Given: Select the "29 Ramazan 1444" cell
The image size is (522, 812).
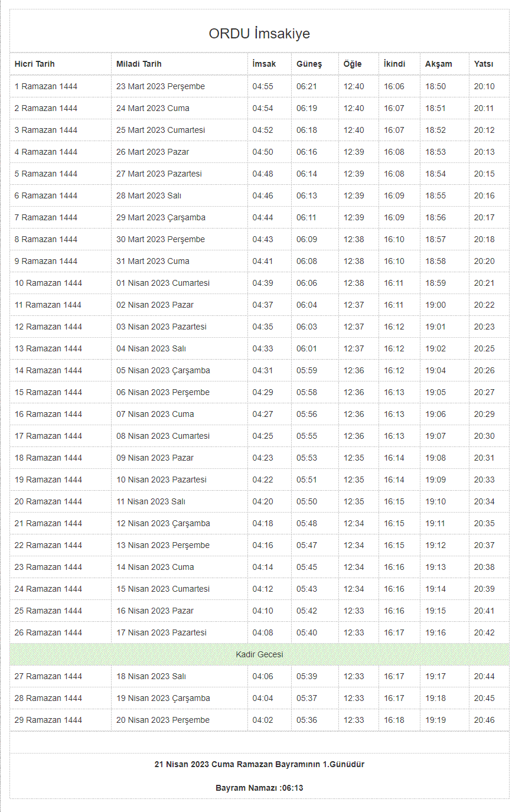Looking at the screenshot, I should point(48,720).
